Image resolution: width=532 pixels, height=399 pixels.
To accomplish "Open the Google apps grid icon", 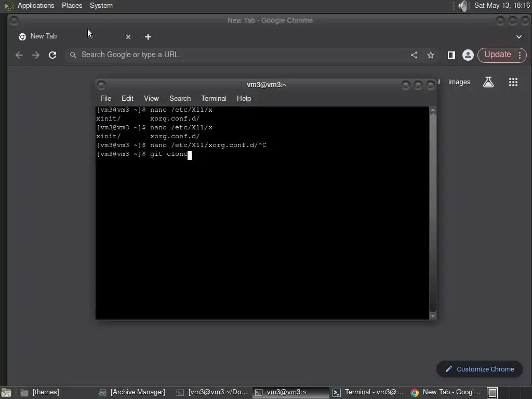I will [x=513, y=82].
